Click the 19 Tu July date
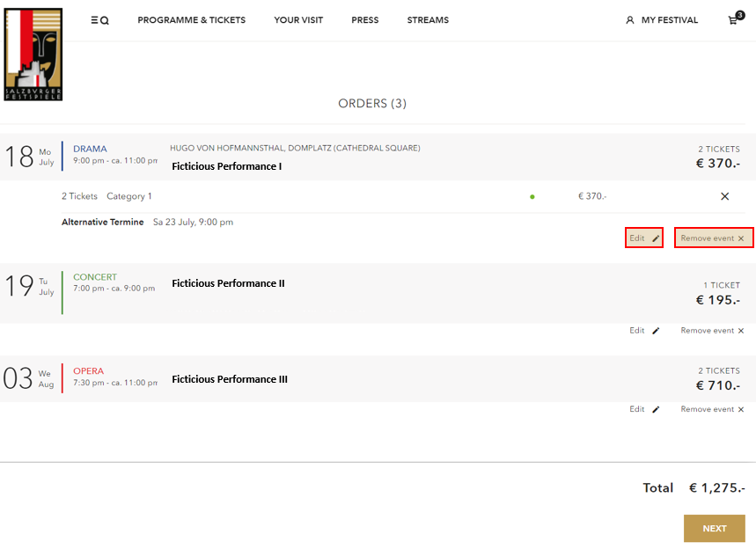This screenshot has height=549, width=756. (x=29, y=286)
